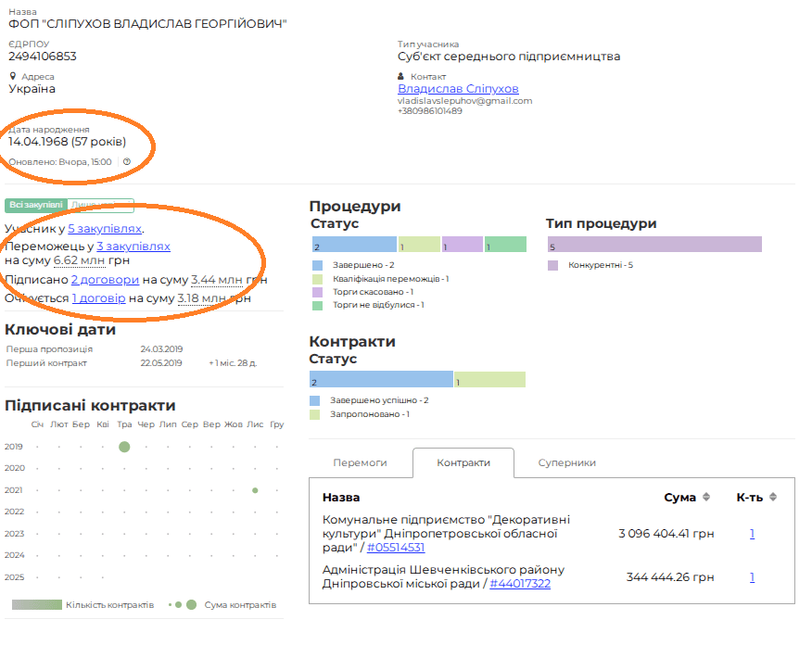Select the Всі закупівлі toggle option
Screen dimensions: 812x645
[34, 206]
